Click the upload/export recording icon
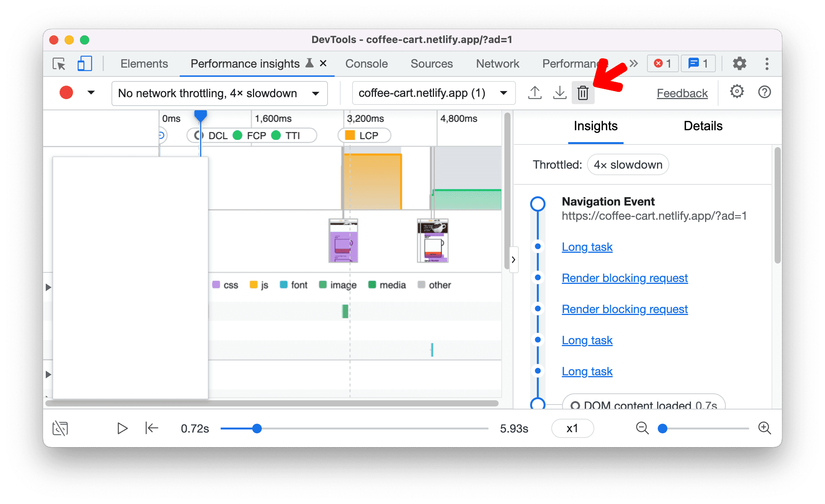Viewport: 825px width, 504px height. point(534,93)
